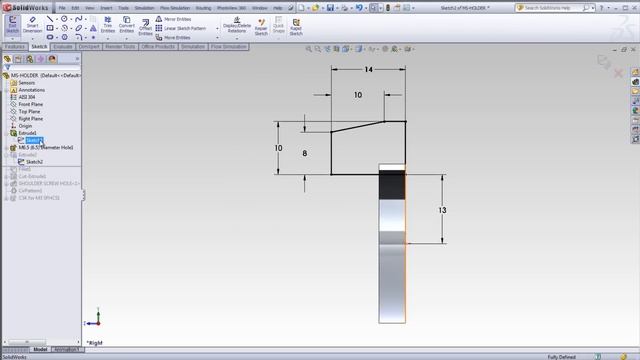640x360 pixels.
Task: Open the ConfigurationManager tab icon
Action: pos(29,59)
